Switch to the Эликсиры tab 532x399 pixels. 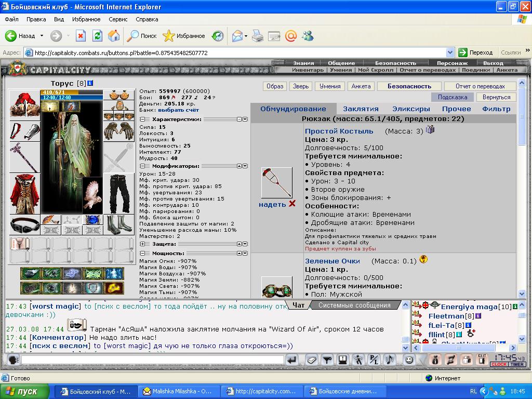[x=411, y=109]
